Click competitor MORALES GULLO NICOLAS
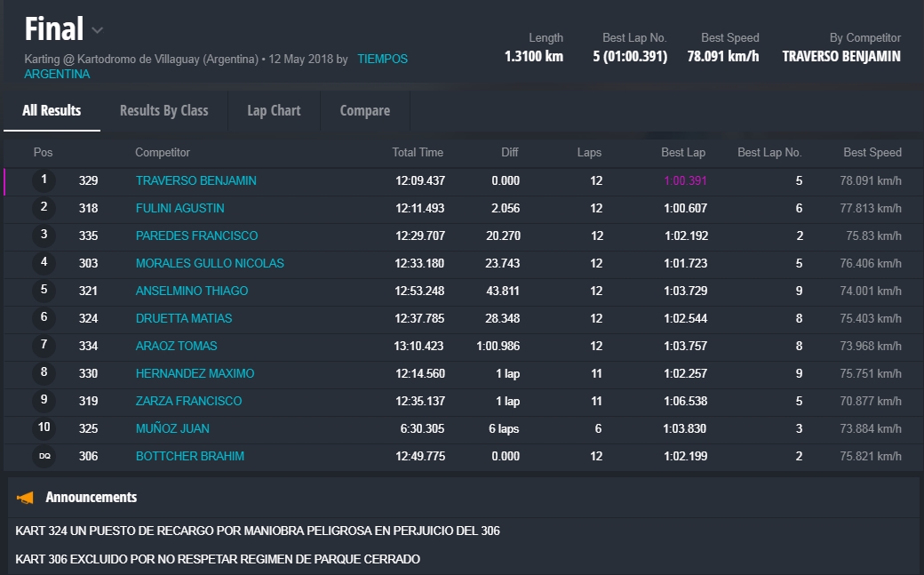The width and height of the screenshot is (924, 575). (x=210, y=264)
